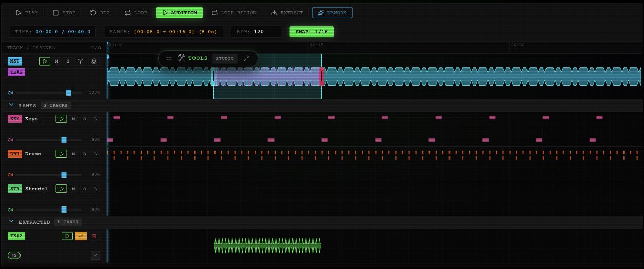Click the KEY track badge
Viewport: 644px width, 269px height.
(x=15, y=119)
